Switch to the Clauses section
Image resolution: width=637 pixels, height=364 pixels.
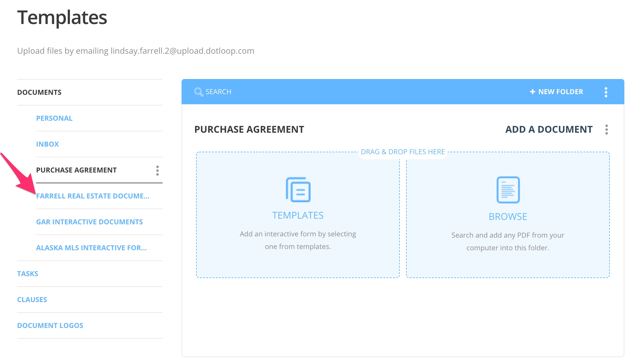pos(32,300)
